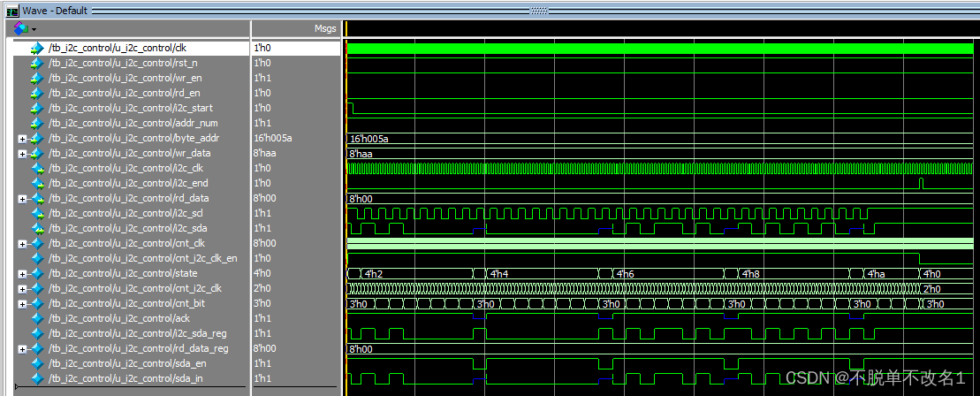The image size is (980, 396).
Task: Click the 8'h00 value of cnt_clk
Action: click(265, 243)
